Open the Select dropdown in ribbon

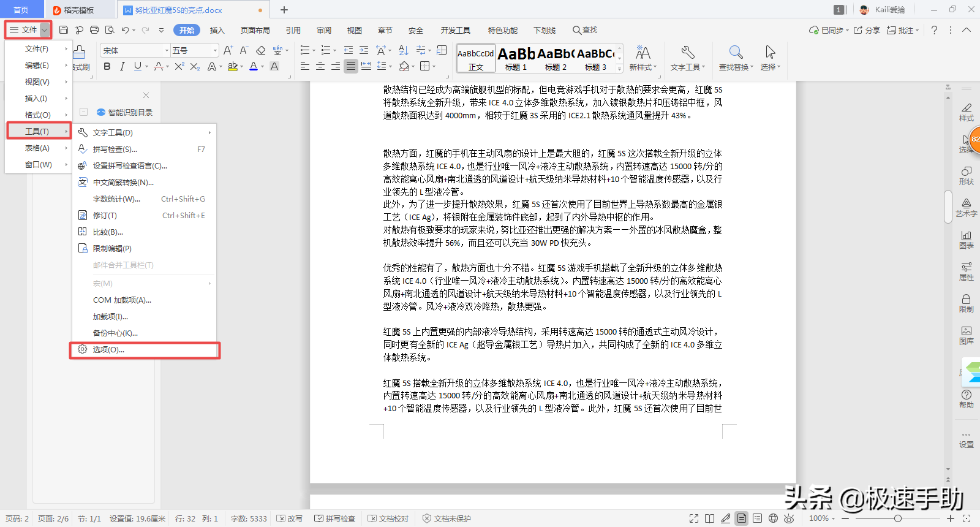coord(771,58)
